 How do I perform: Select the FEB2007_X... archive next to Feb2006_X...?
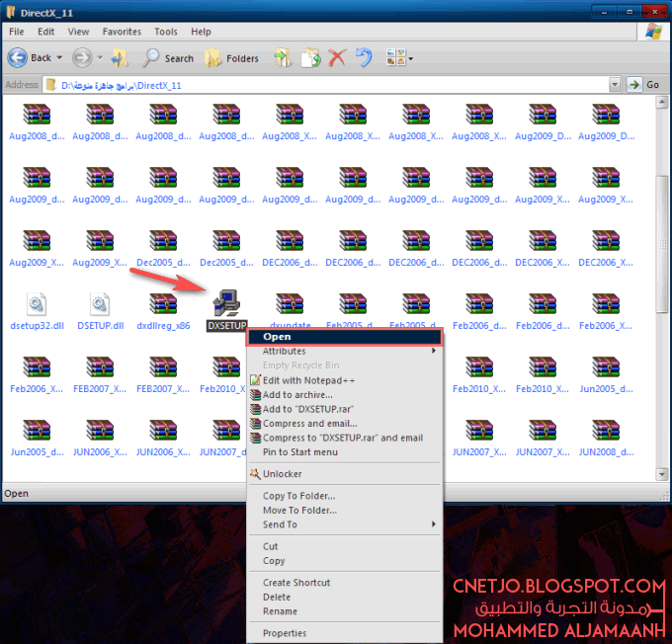coord(100,366)
